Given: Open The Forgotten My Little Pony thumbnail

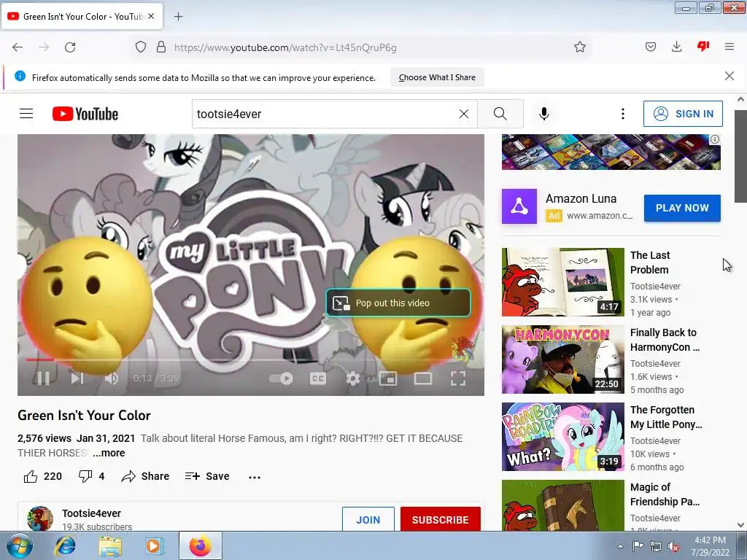Looking at the screenshot, I should 562,437.
